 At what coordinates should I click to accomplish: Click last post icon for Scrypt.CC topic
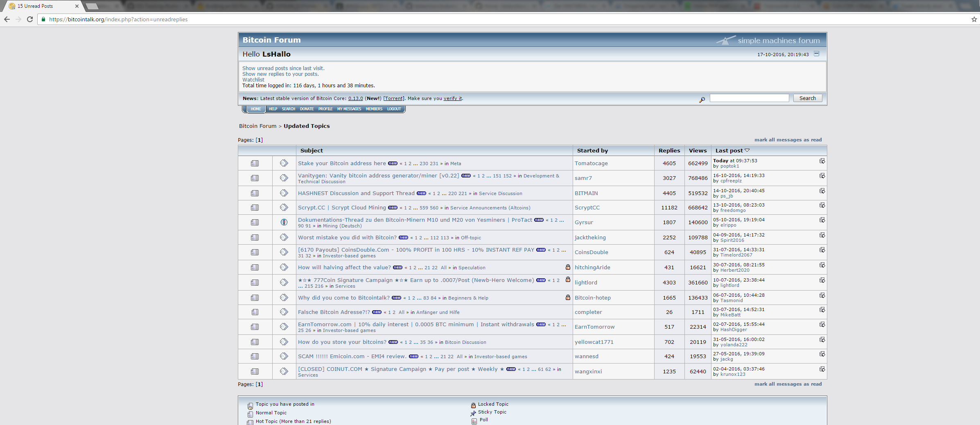[x=822, y=205]
